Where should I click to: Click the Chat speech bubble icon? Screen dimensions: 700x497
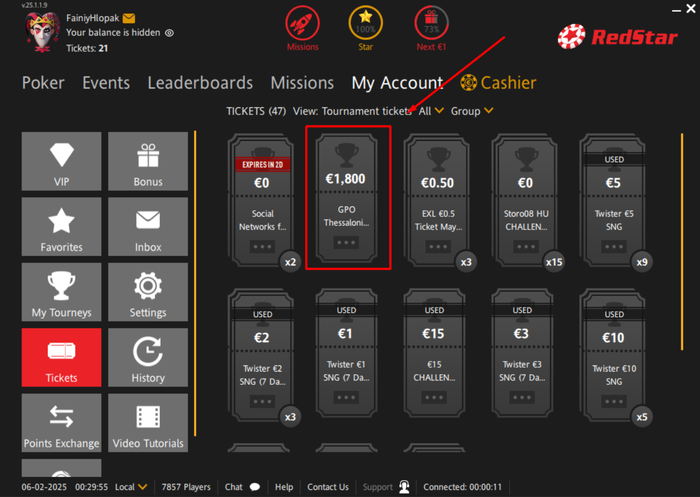tap(255, 487)
